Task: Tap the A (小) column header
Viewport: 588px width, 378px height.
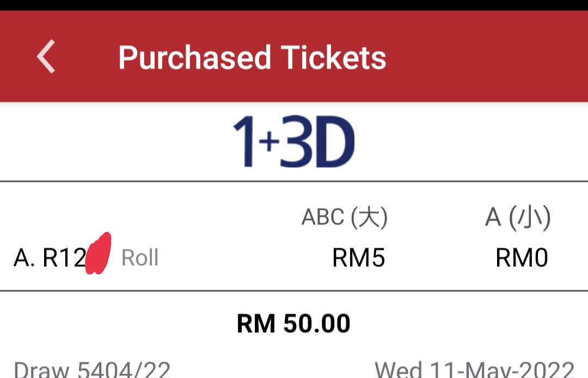Action: point(518,217)
